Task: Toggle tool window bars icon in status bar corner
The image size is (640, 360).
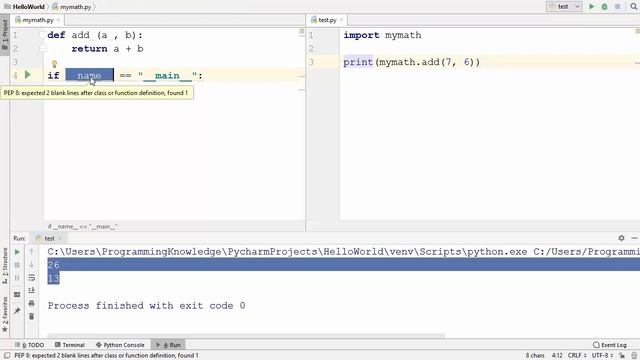Action: [7, 356]
